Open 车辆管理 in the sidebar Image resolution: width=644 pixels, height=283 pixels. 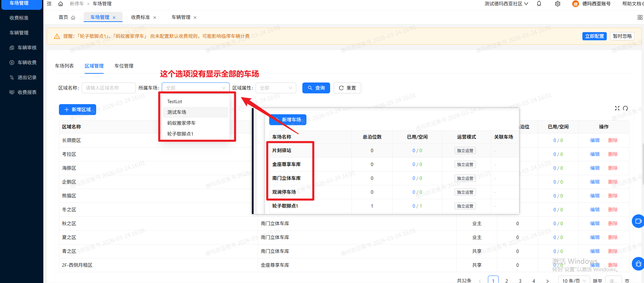(x=19, y=33)
